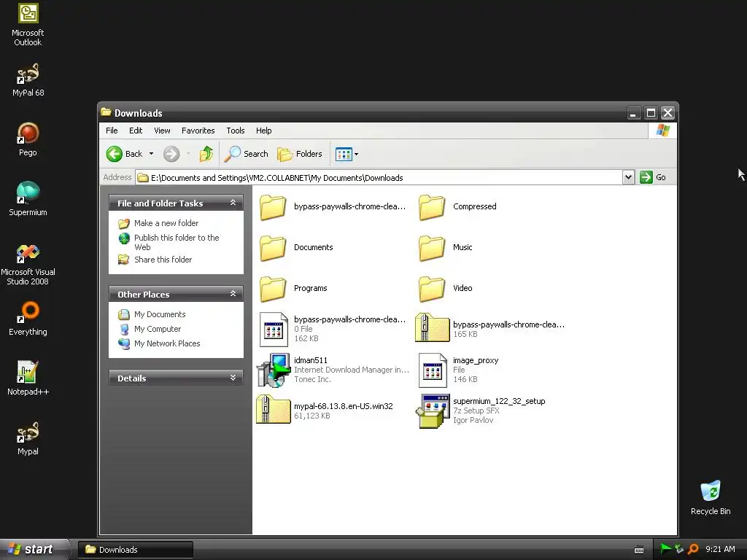Open Pego desktop icon
The image size is (747, 560).
click(x=28, y=139)
